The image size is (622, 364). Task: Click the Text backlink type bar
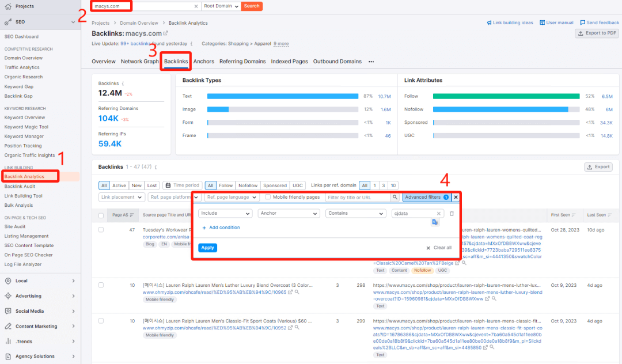click(282, 96)
